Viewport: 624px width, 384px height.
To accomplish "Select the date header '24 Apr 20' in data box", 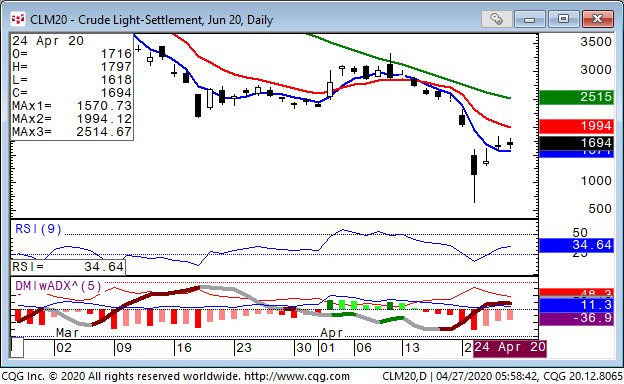I will click(x=48, y=41).
